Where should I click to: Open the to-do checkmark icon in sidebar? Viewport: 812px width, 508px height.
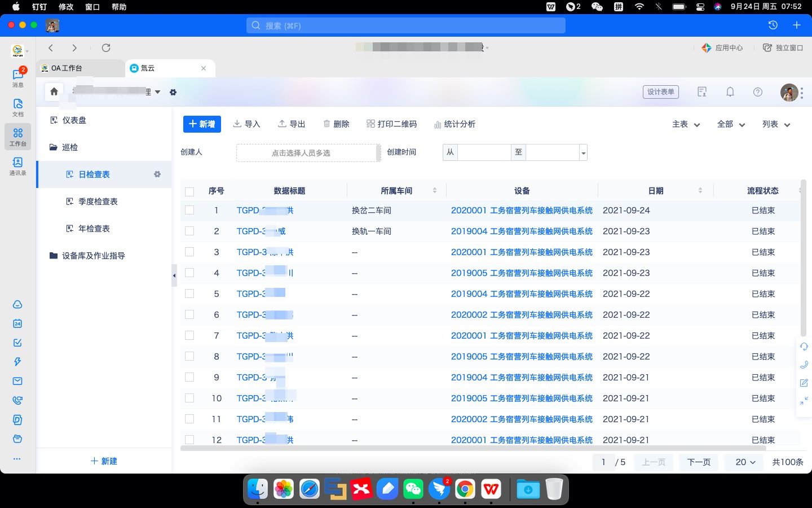[17, 343]
